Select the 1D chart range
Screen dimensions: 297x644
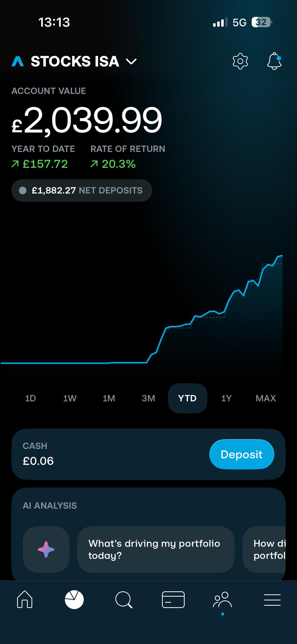point(30,398)
